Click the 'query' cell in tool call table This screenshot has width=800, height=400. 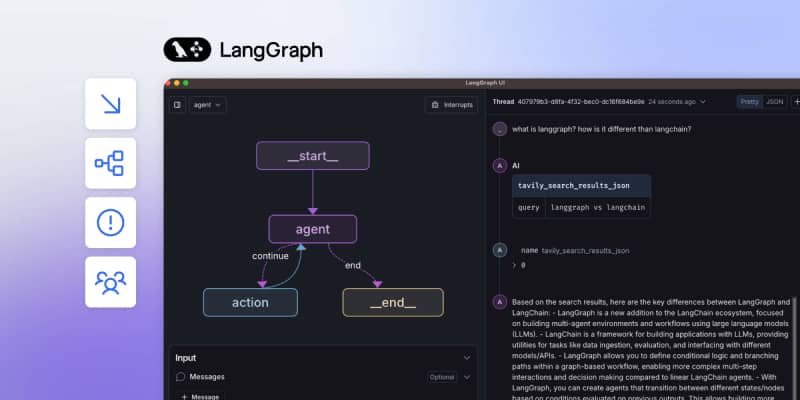click(529, 208)
